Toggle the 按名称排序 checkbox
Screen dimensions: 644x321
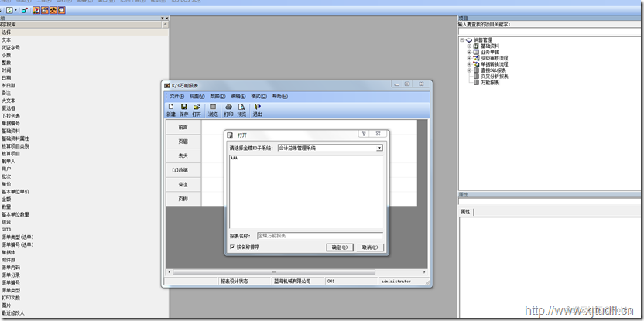pyautogui.click(x=232, y=248)
